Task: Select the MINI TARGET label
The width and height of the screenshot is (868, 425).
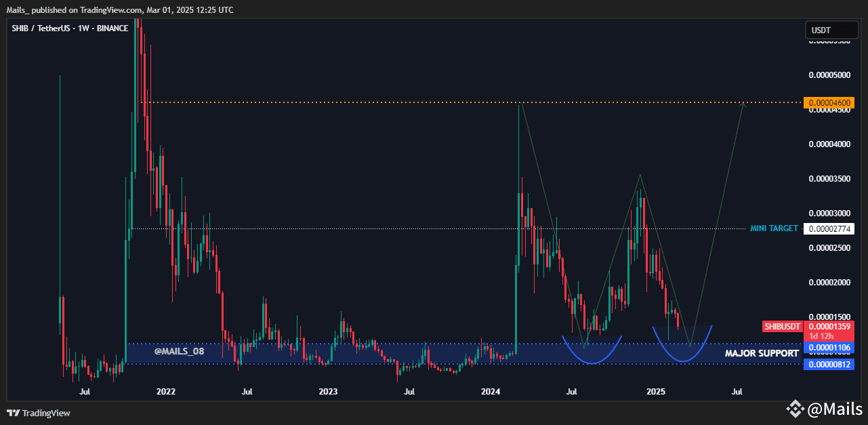Action: point(774,228)
